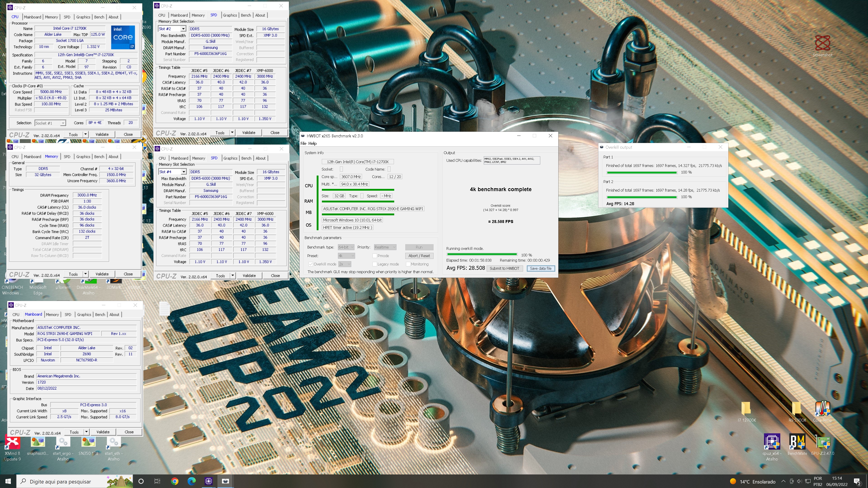Select the start_ergo Atalho shortcut
This screenshot has width=868, height=488.
(x=63, y=448)
